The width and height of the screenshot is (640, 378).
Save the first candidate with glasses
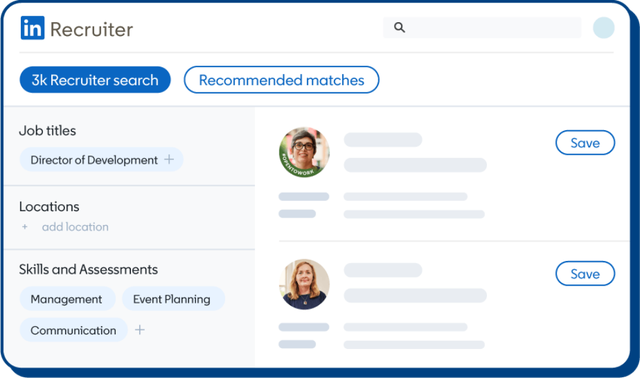[585, 143]
